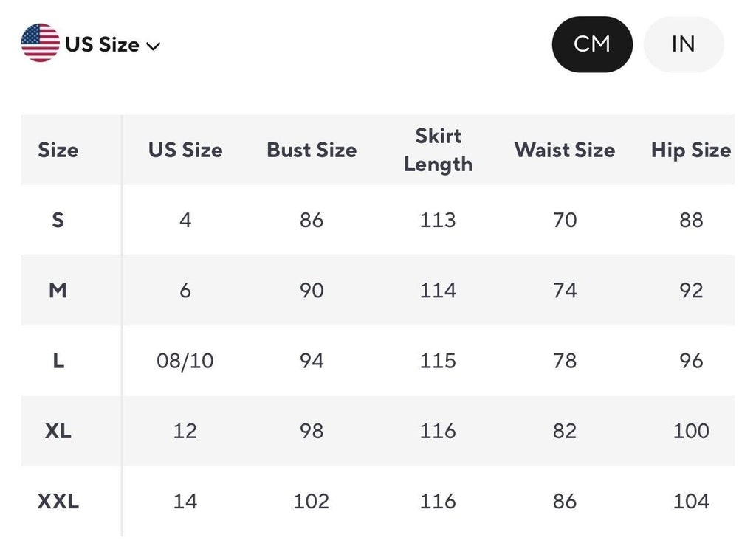Select the L size row label
Viewport: 756px width, 543px height.
(x=58, y=360)
